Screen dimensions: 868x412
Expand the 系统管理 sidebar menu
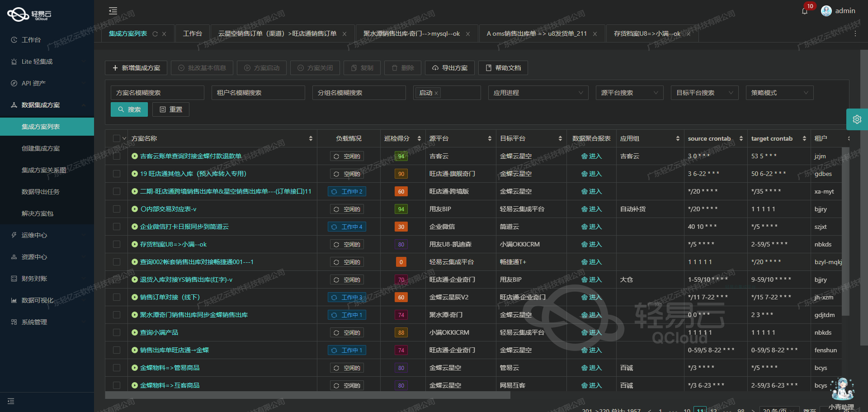(47, 322)
